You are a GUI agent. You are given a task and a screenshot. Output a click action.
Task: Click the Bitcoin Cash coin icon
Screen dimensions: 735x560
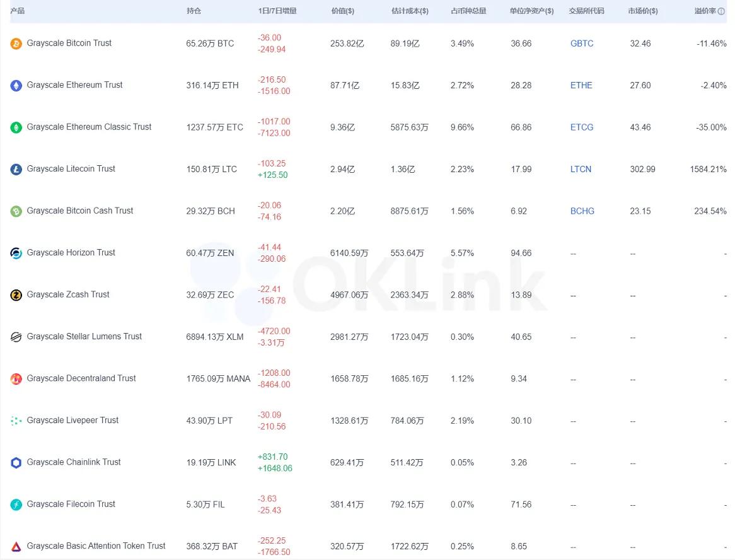point(16,211)
